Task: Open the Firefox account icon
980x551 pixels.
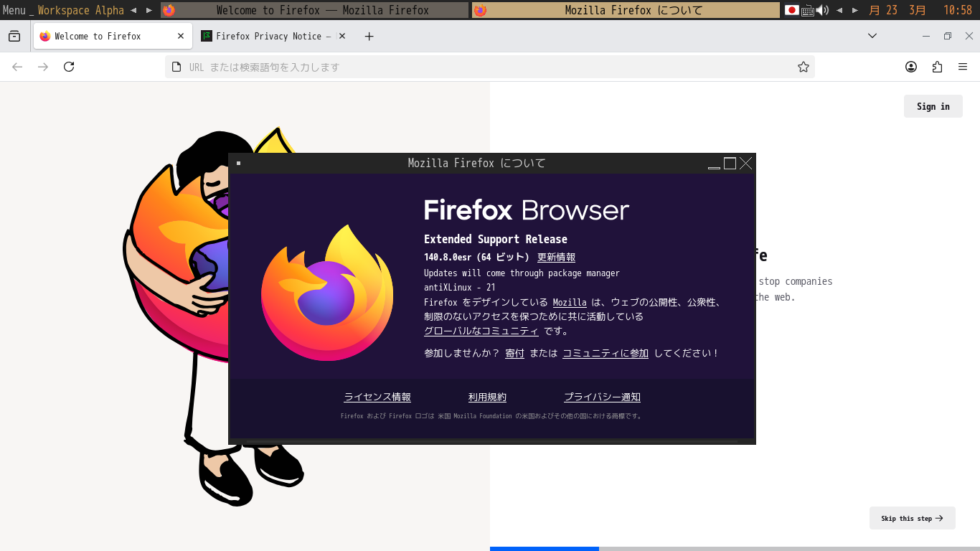Action: tap(911, 67)
